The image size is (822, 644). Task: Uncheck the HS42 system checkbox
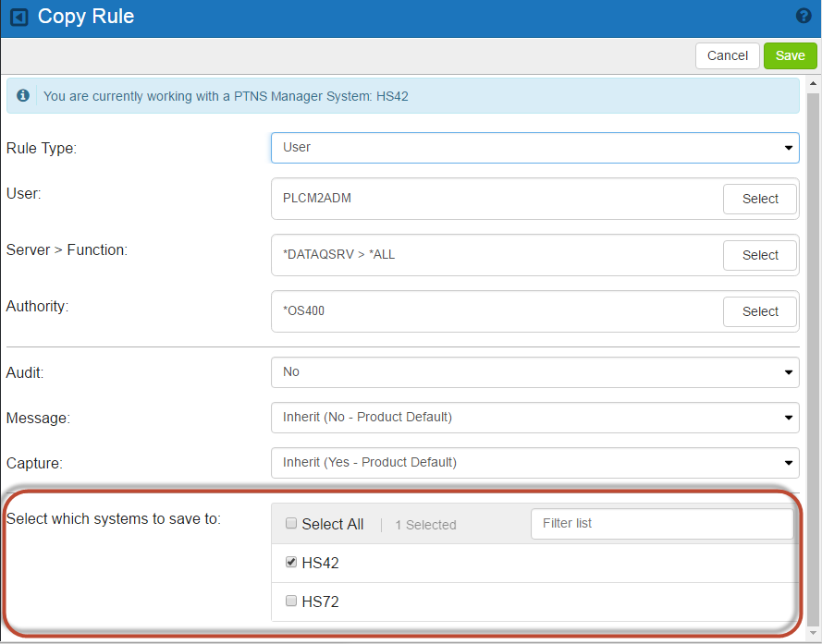(291, 562)
